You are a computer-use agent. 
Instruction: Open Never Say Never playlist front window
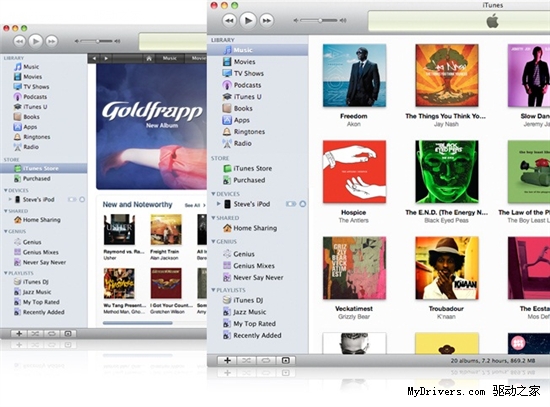(x=258, y=277)
